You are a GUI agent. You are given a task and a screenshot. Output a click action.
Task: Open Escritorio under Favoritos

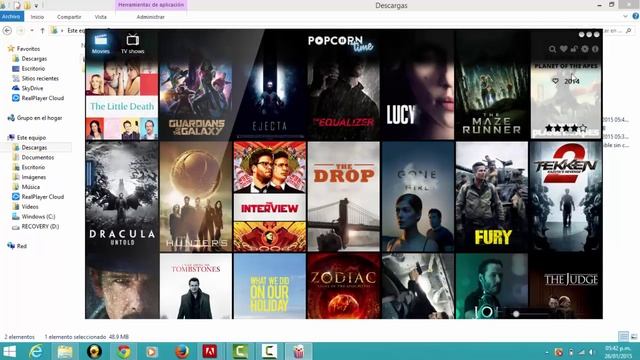click(33, 69)
